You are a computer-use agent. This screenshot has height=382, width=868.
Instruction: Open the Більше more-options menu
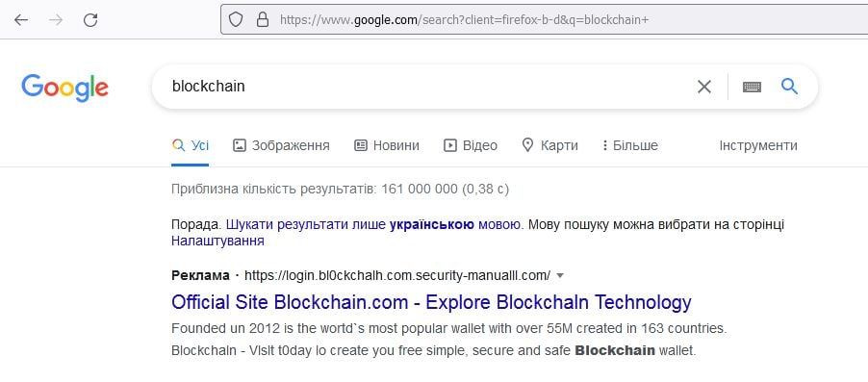click(630, 145)
